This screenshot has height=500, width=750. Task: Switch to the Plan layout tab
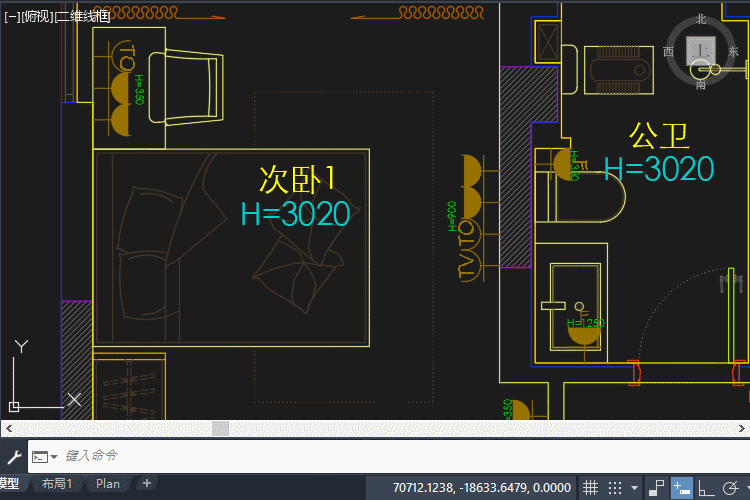coord(108,485)
